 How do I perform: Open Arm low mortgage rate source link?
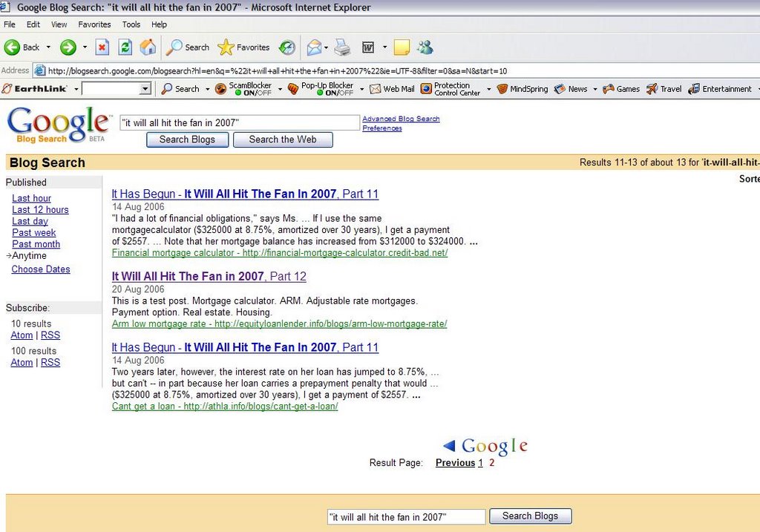pyautogui.click(x=279, y=324)
